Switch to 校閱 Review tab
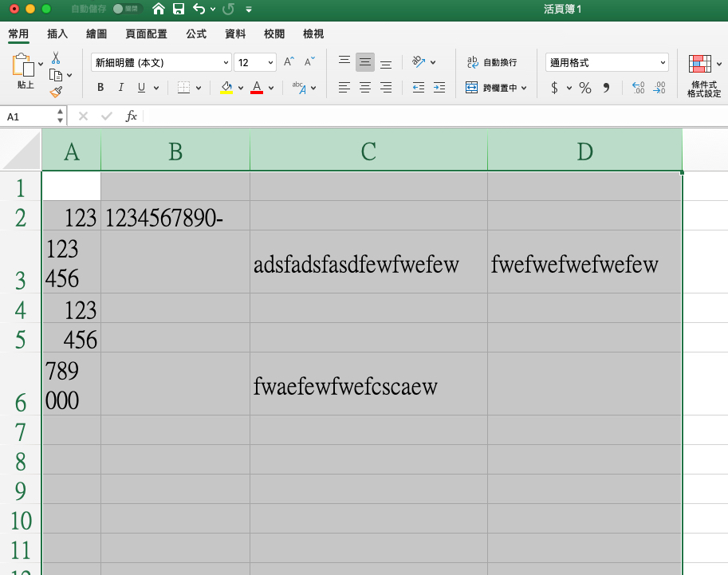Image resolution: width=728 pixels, height=575 pixels. point(274,34)
